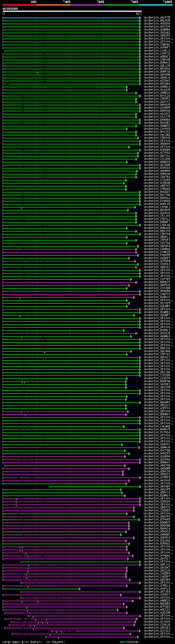The width and height of the screenshot is (175, 644).
Task: Select label UniRef100_B3P8B5
Action: 157,150
